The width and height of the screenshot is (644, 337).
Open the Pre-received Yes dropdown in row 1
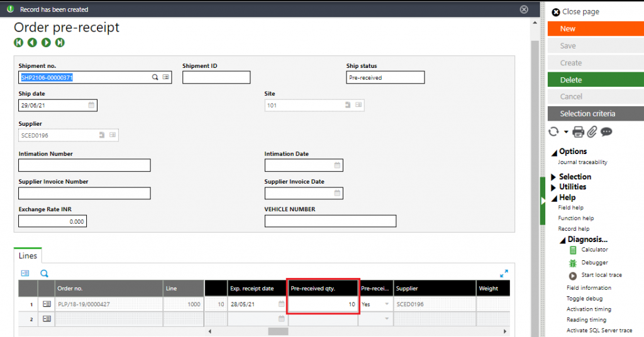387,304
